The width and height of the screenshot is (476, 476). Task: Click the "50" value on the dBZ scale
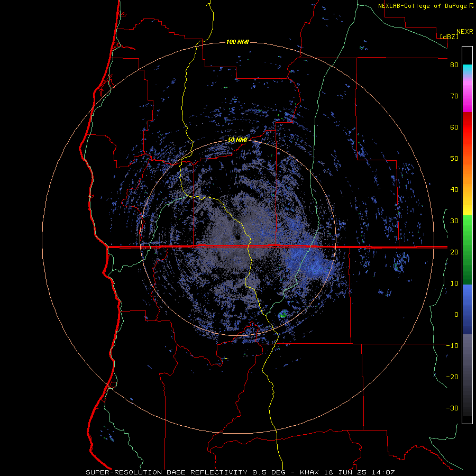tap(454, 159)
